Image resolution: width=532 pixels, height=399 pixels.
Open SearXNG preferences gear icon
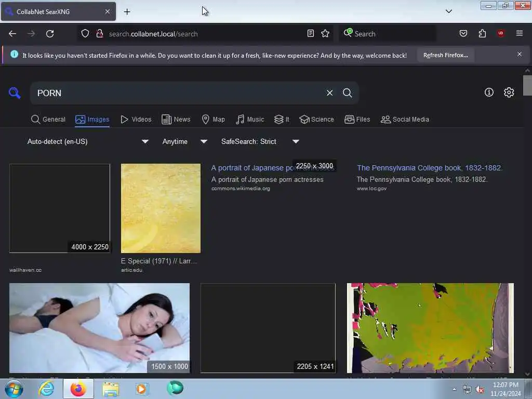click(x=509, y=92)
